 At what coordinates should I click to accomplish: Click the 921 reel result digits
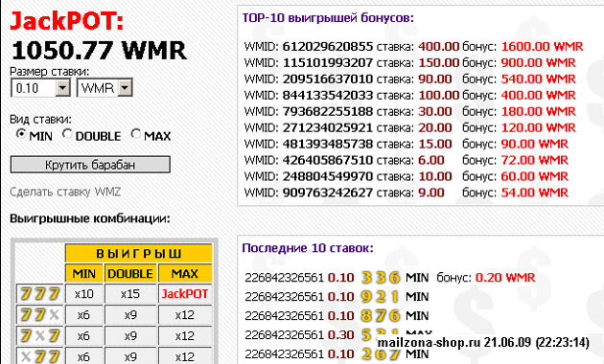[381, 297]
